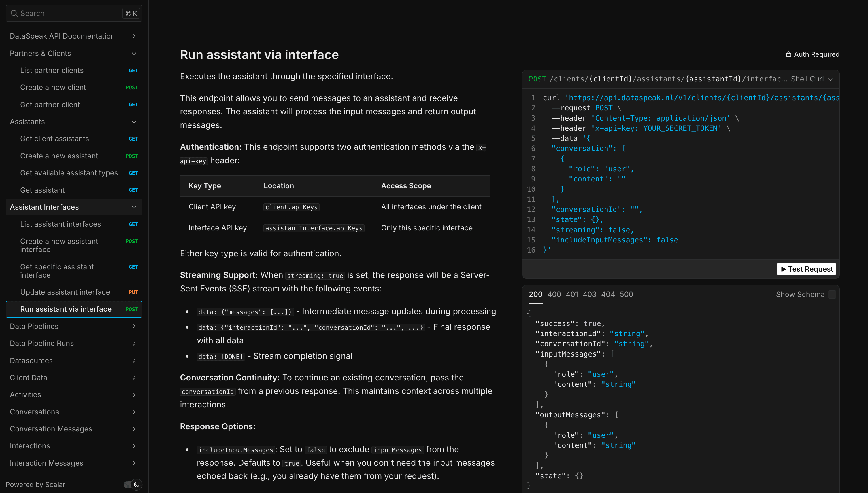Click the Test Request button
Viewport: 868px width, 493px height.
806,269
